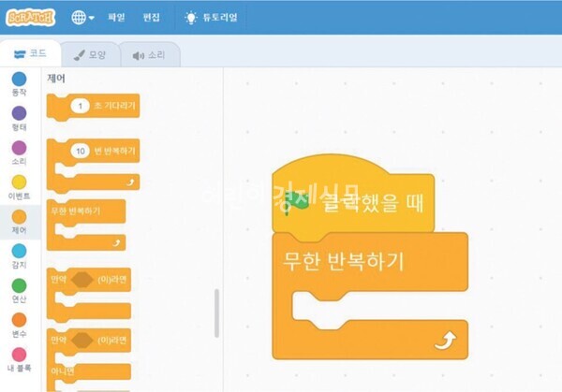Open the language globe menu
This screenshot has height=392, width=562.
[82, 17]
